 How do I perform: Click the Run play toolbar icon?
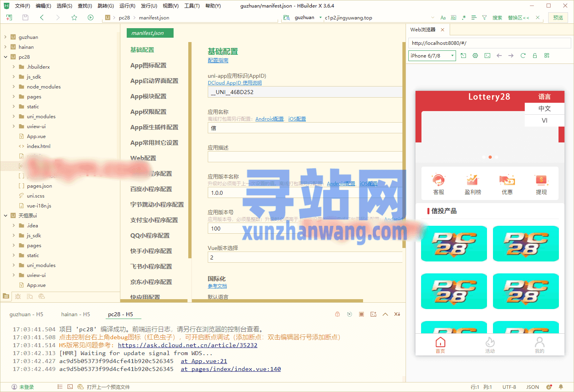click(x=91, y=17)
